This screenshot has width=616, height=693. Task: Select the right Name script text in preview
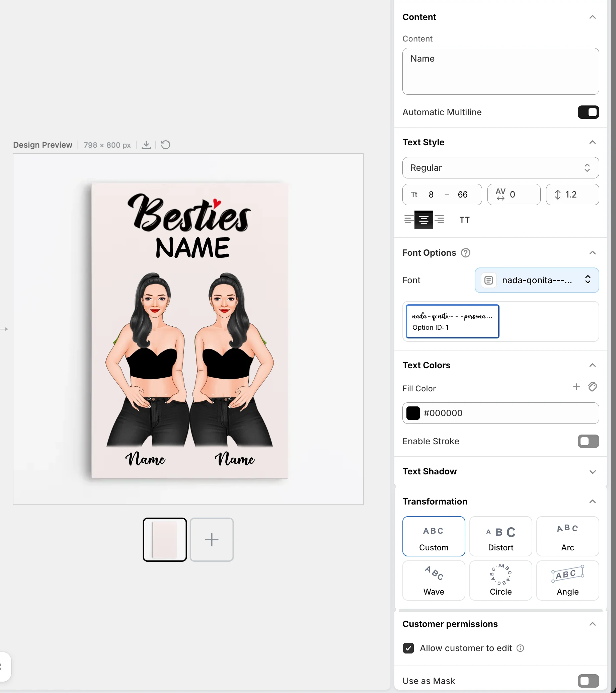[235, 458]
